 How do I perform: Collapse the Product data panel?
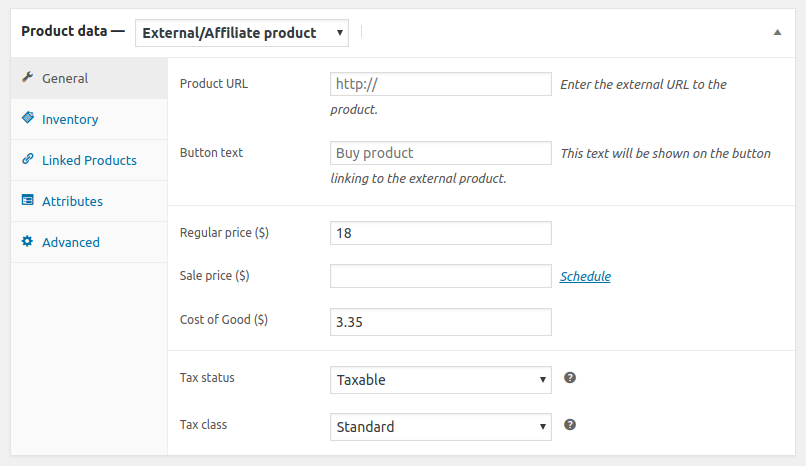pyautogui.click(x=777, y=32)
